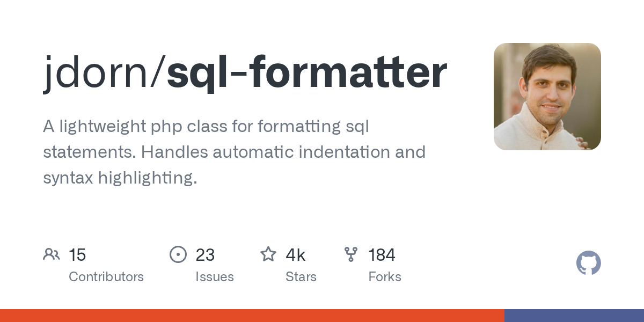Click the 184 forks count
Image resolution: width=644 pixels, height=322 pixels.
tap(382, 255)
